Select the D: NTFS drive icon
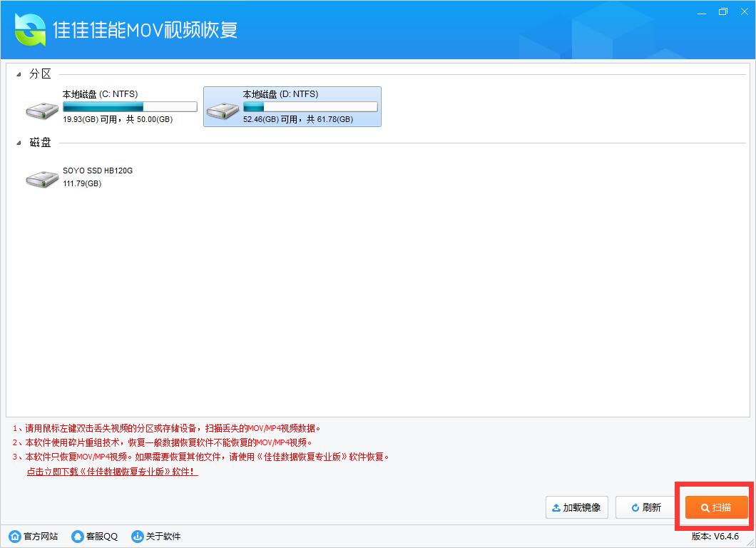The image size is (756, 548). click(x=223, y=111)
